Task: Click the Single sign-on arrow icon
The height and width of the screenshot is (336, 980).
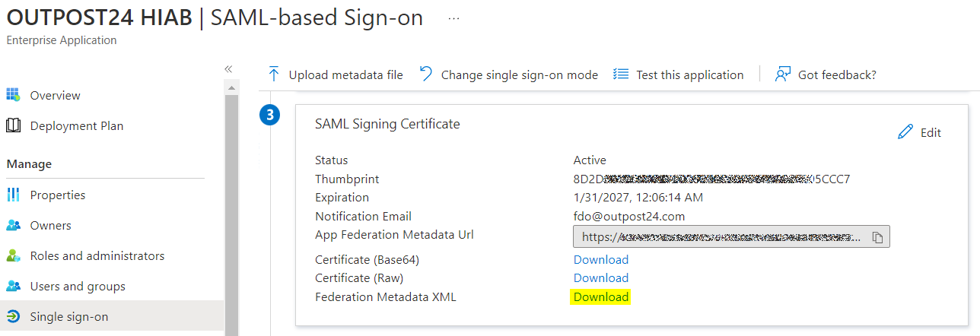Action: click(13, 316)
